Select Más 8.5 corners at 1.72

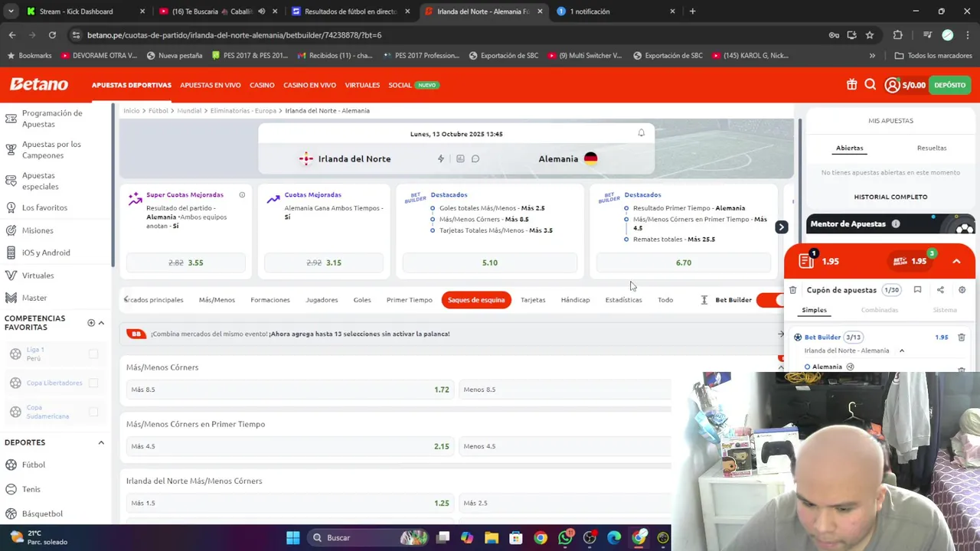(x=290, y=390)
